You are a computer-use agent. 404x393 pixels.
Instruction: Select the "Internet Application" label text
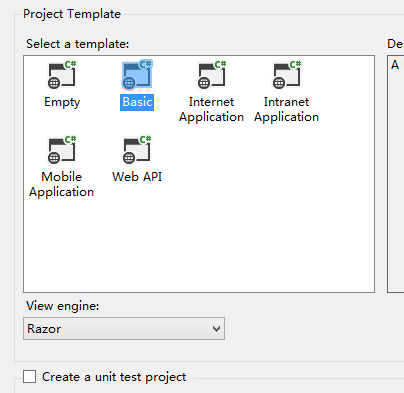click(x=212, y=109)
